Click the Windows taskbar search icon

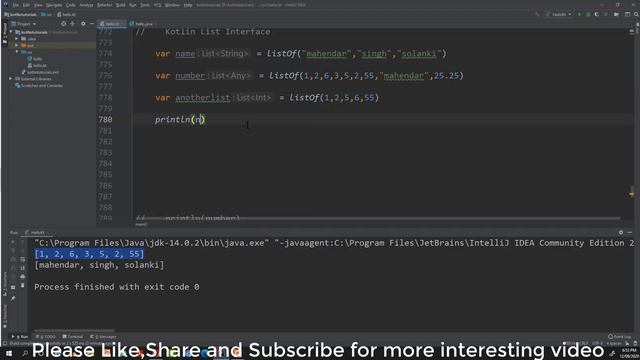click(x=25, y=353)
